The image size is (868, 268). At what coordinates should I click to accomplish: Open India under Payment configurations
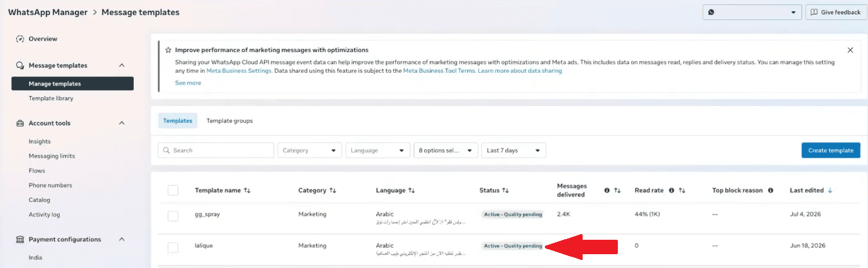36,257
